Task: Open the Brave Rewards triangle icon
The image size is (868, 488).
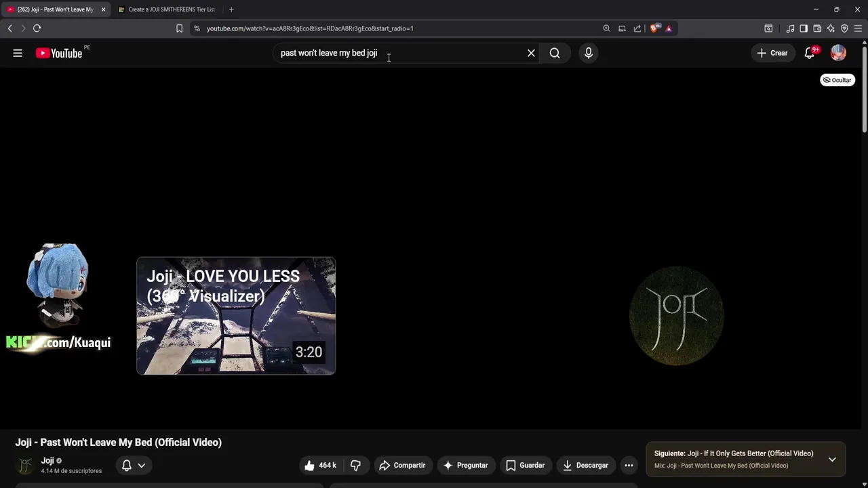Action: click(669, 28)
